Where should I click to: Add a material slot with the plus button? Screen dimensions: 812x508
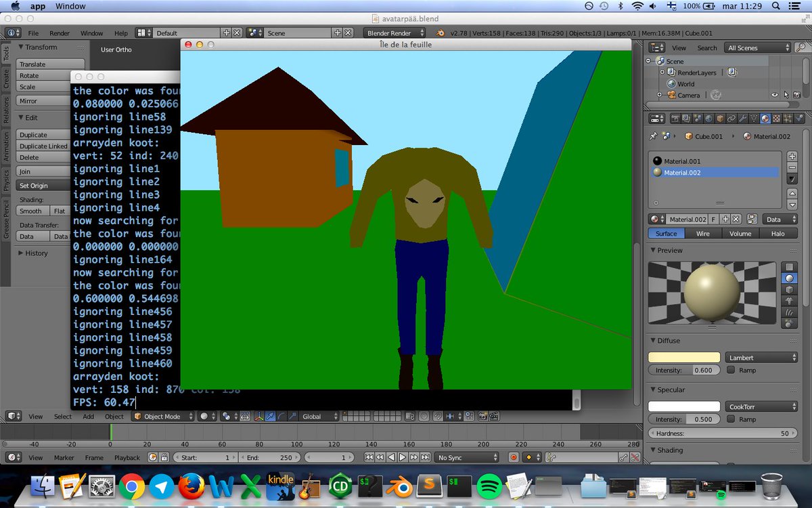pyautogui.click(x=792, y=156)
